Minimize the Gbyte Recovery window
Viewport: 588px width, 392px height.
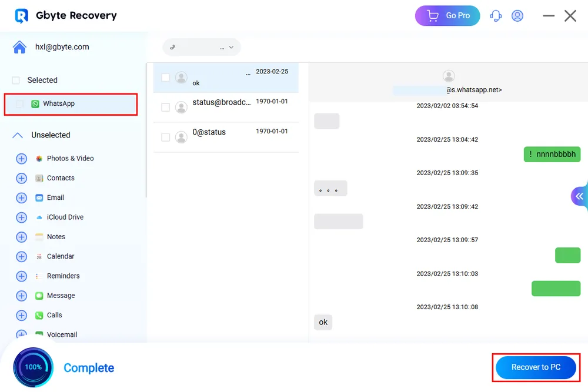[x=549, y=16]
